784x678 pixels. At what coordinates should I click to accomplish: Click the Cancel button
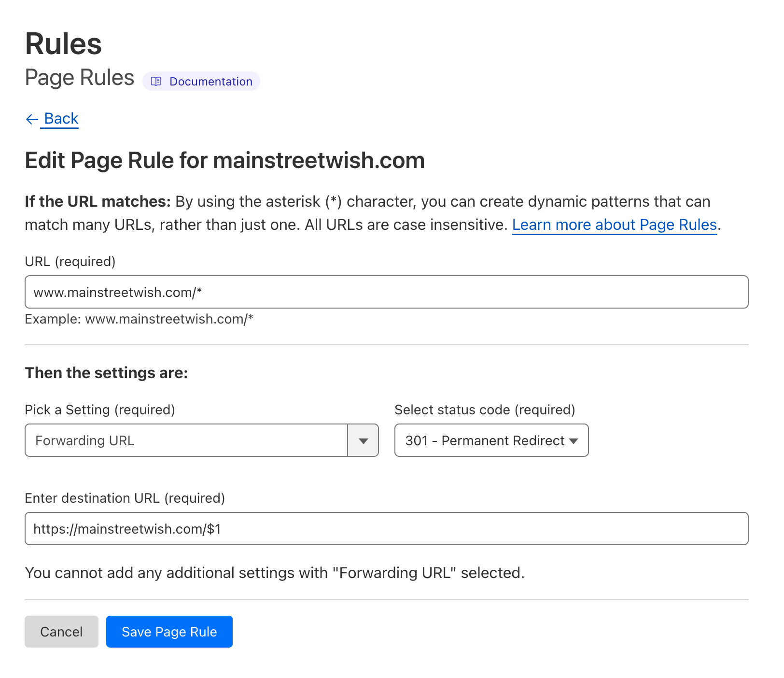click(61, 632)
